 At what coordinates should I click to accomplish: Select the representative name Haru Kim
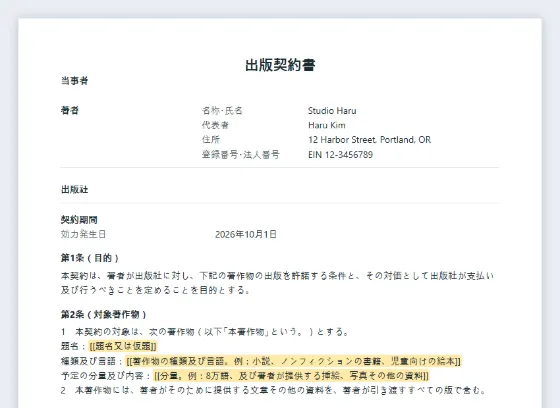click(327, 125)
